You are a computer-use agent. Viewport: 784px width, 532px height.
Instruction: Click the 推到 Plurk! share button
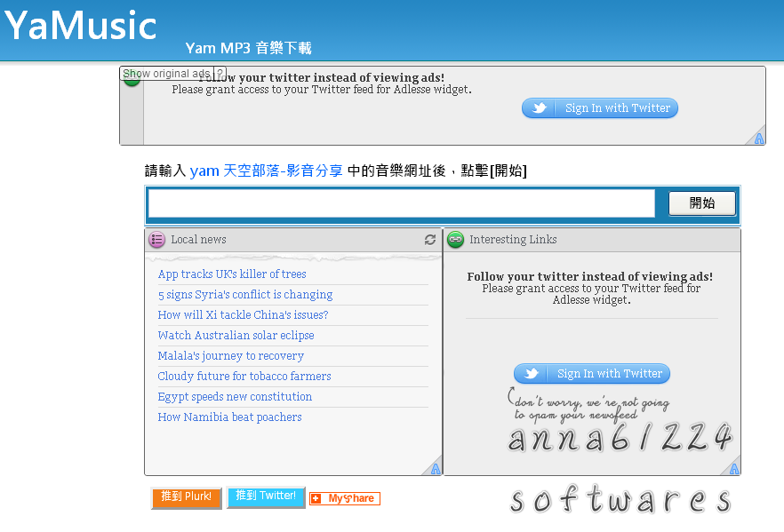click(187, 497)
